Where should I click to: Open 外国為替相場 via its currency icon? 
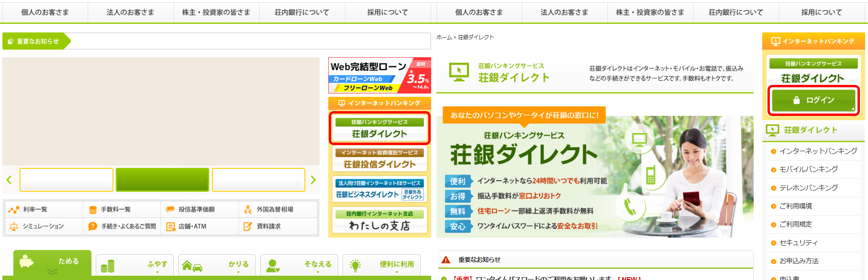[248, 209]
